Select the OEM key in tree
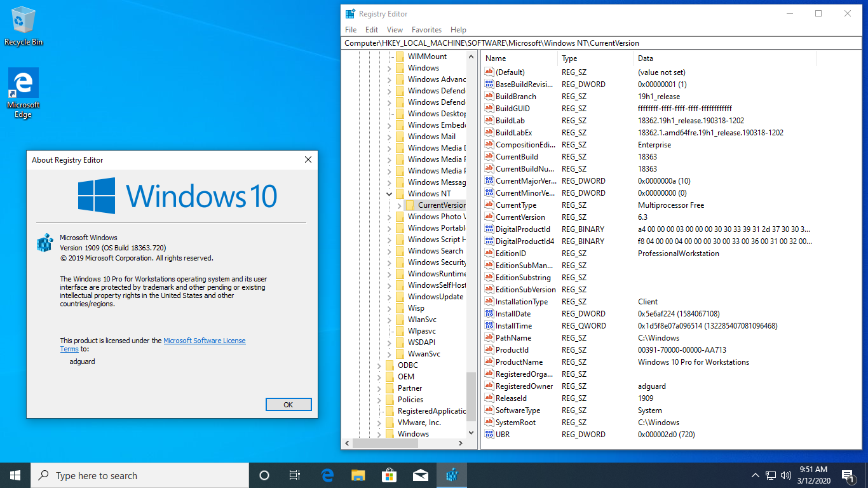Image resolution: width=868 pixels, height=488 pixels. pyautogui.click(x=405, y=376)
